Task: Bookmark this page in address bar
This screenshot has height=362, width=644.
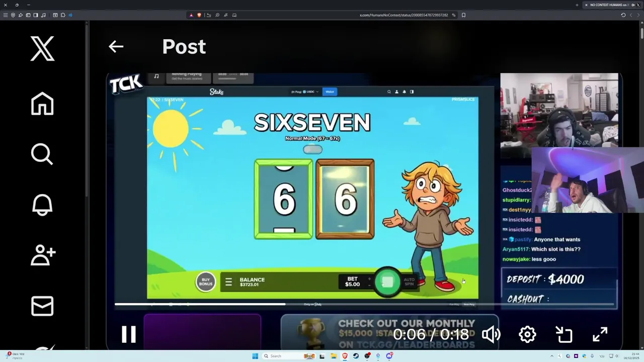Action: pos(463,15)
